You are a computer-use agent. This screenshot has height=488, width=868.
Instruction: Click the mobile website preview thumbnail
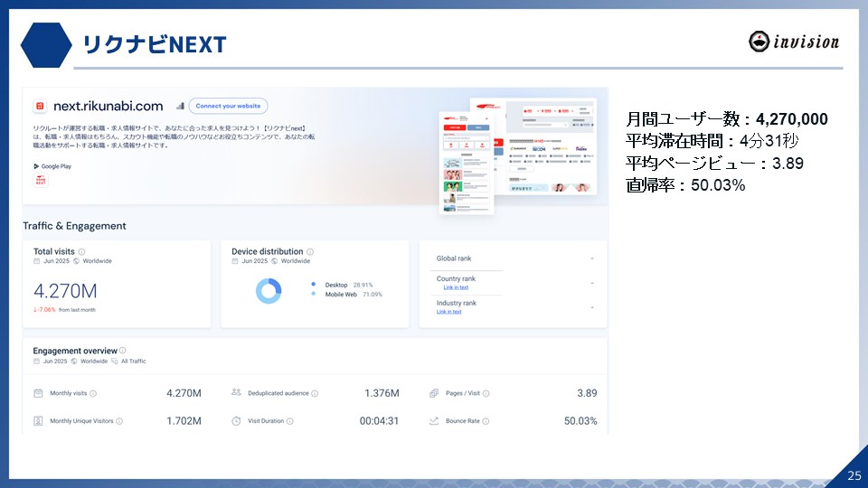(x=467, y=163)
